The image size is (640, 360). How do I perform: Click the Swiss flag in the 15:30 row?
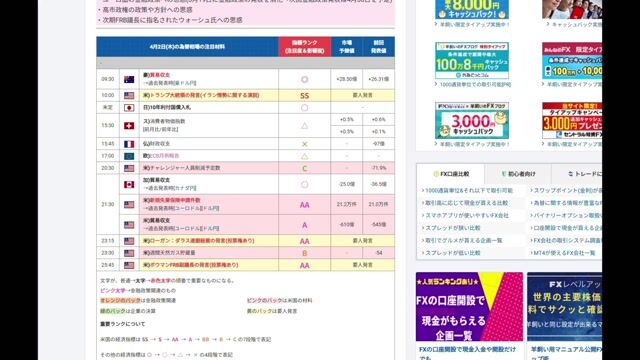point(129,126)
